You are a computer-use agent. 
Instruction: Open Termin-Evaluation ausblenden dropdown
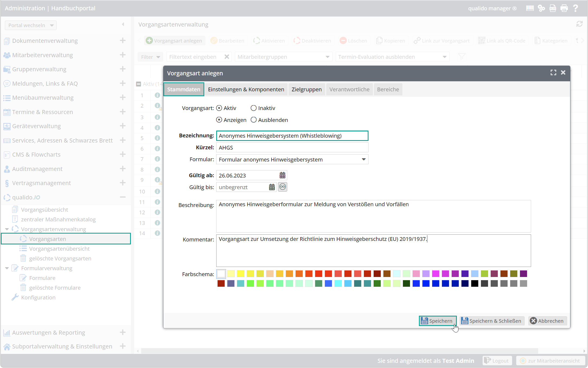click(x=392, y=57)
